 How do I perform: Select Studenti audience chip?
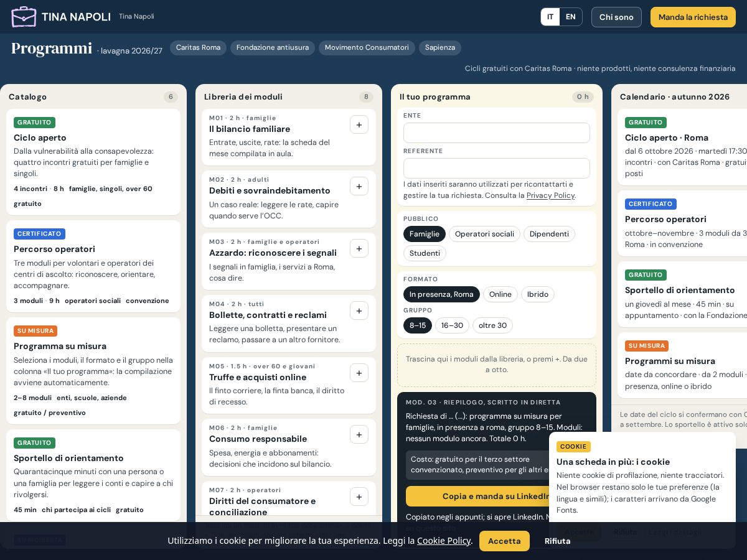(425, 253)
